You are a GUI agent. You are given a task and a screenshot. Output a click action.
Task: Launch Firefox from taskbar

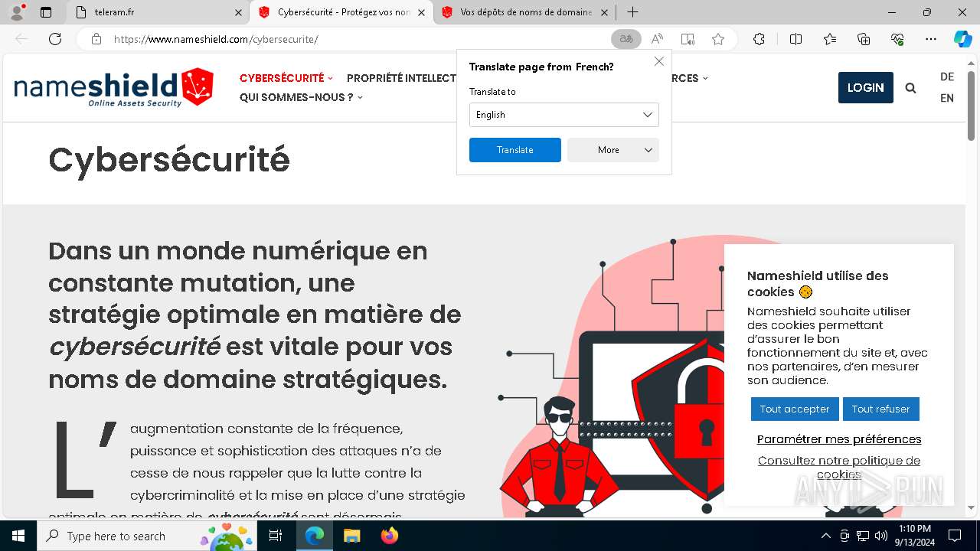click(389, 536)
